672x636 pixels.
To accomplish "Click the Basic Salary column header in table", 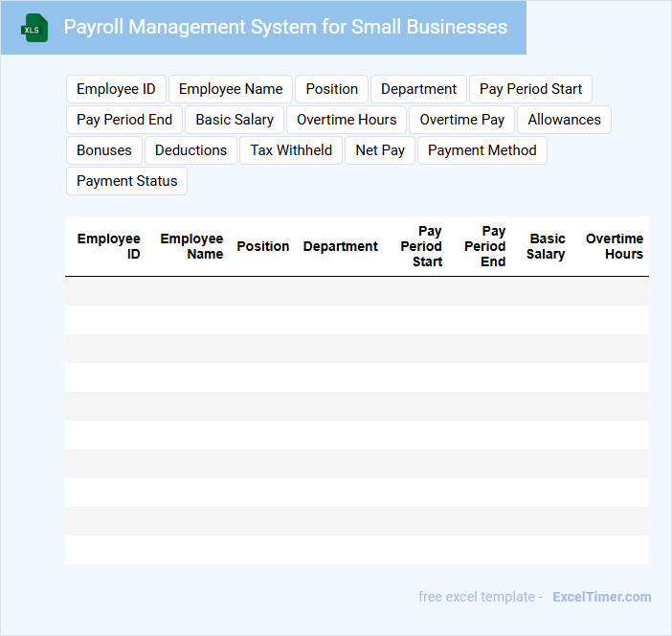I will tap(546, 246).
